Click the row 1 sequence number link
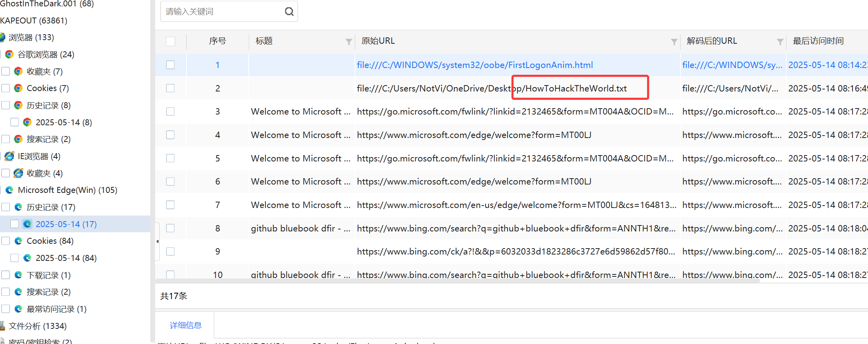 coord(217,65)
